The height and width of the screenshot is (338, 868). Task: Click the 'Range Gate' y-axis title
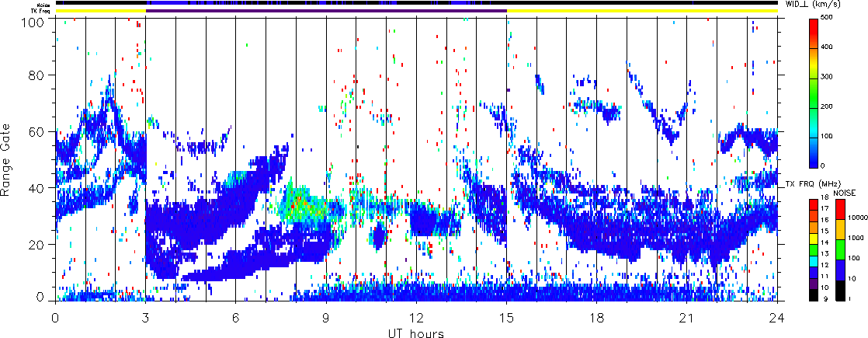[6, 159]
